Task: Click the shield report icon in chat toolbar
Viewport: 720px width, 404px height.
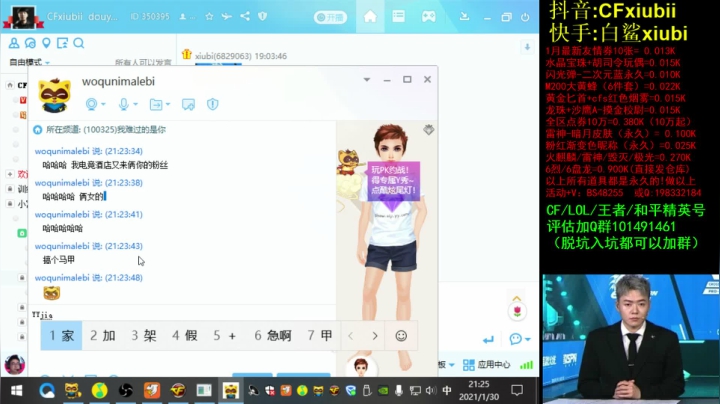Action: click(213, 104)
